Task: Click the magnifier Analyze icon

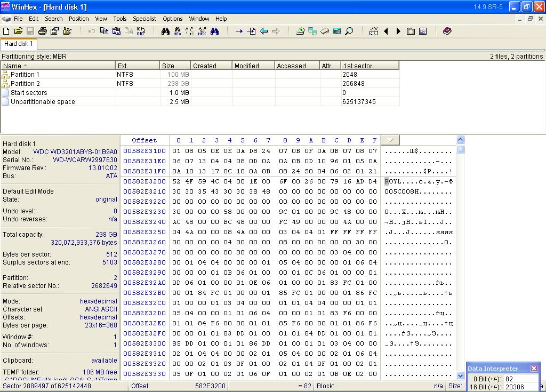Action: pyautogui.click(x=349, y=31)
